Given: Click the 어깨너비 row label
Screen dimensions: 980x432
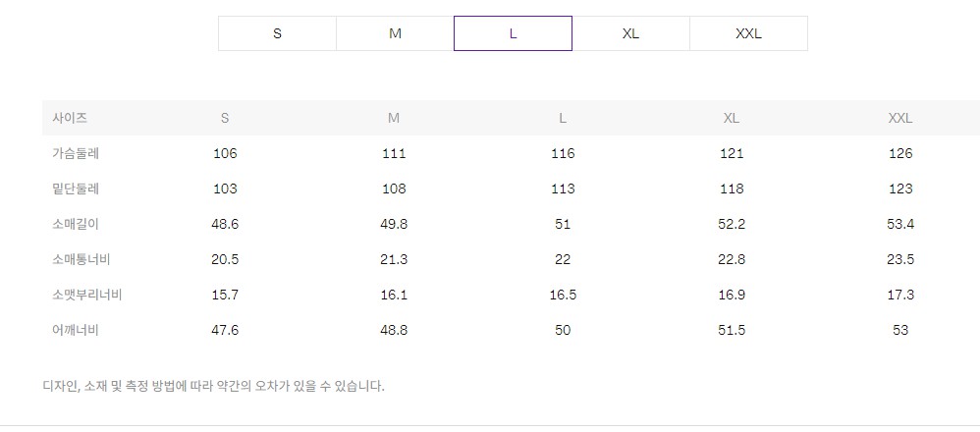Looking at the screenshot, I should click(76, 330).
